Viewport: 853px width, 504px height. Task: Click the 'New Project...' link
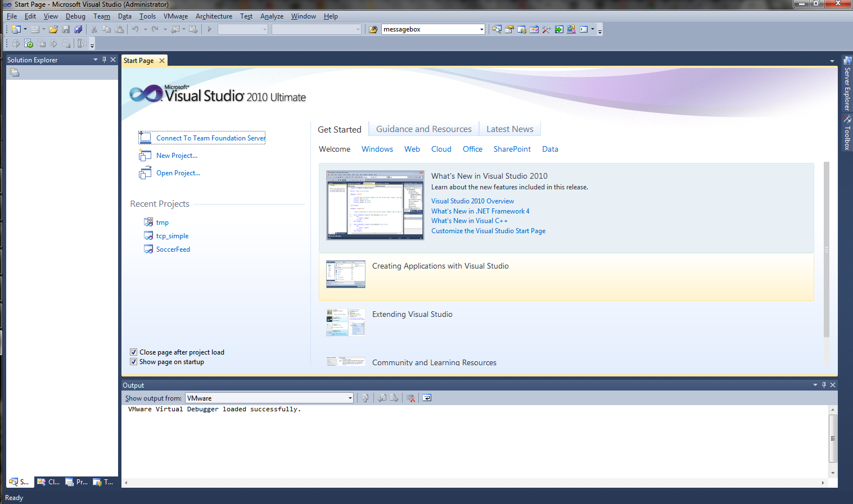click(177, 156)
